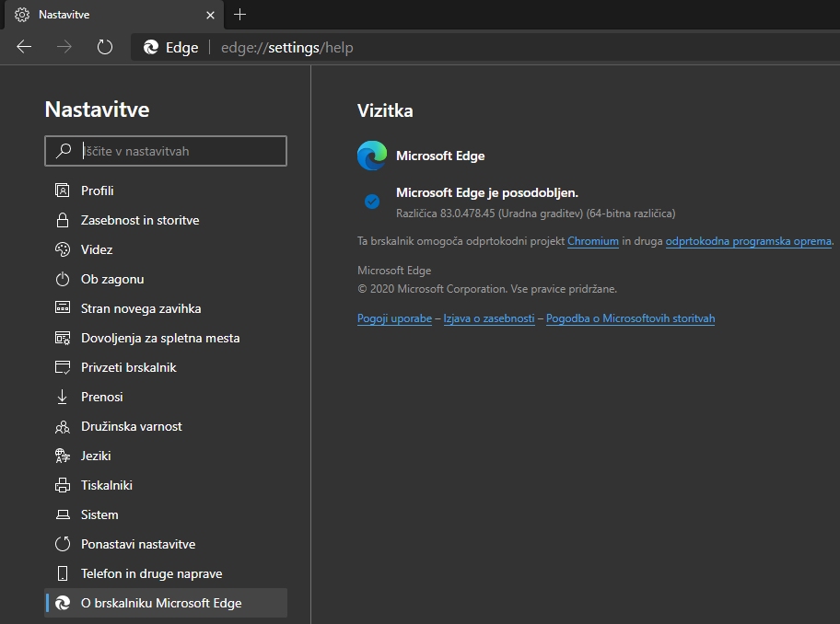Open the Izjava o zasebnosti link
840x624 pixels.
click(489, 318)
